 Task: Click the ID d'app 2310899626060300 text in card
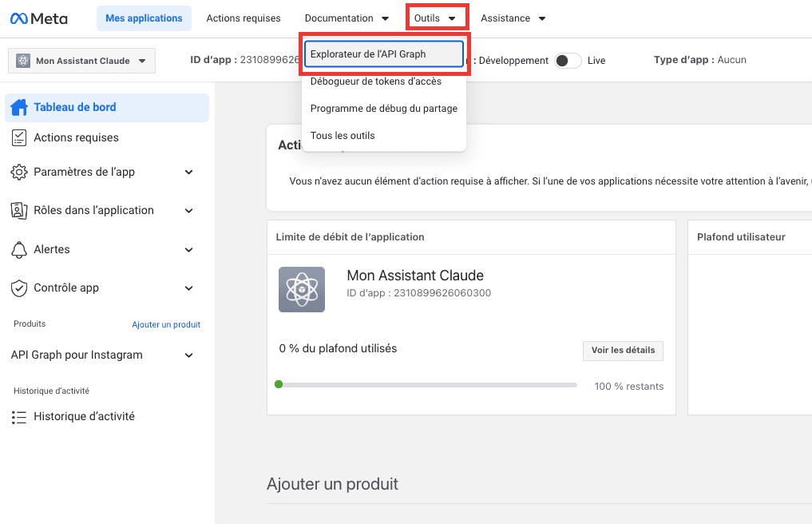(419, 293)
